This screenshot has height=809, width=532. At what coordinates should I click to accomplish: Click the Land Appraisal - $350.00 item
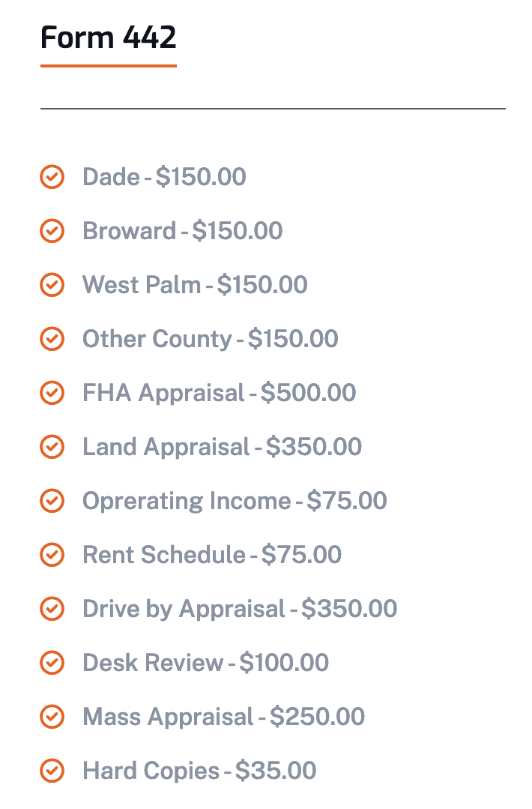(222, 447)
